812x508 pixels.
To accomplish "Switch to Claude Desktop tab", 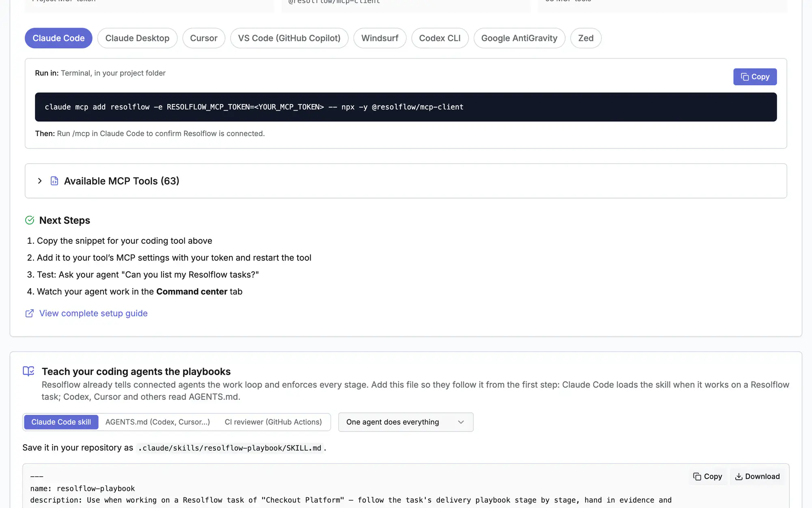I will pyautogui.click(x=137, y=38).
